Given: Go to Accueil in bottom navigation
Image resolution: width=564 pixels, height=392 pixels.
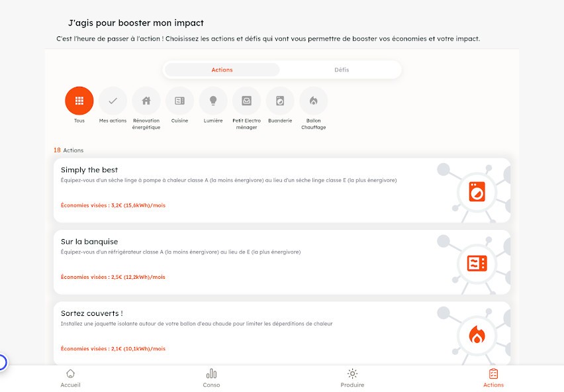Looking at the screenshot, I should click(70, 378).
